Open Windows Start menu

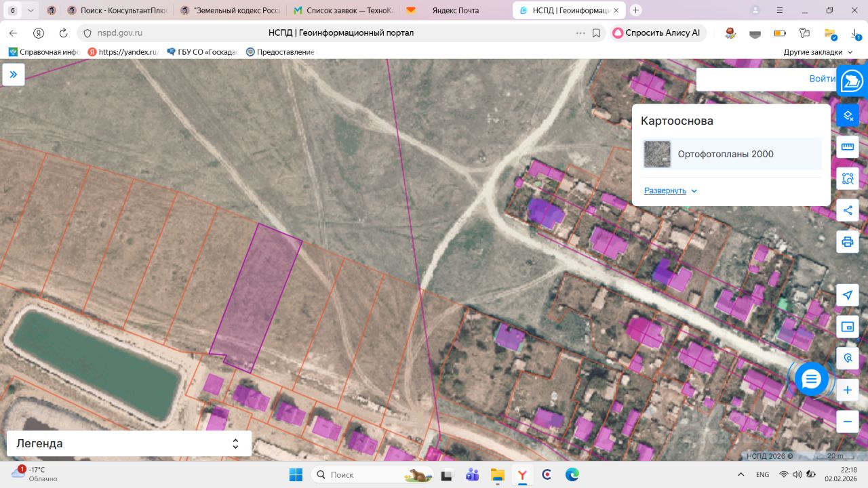pos(296,474)
